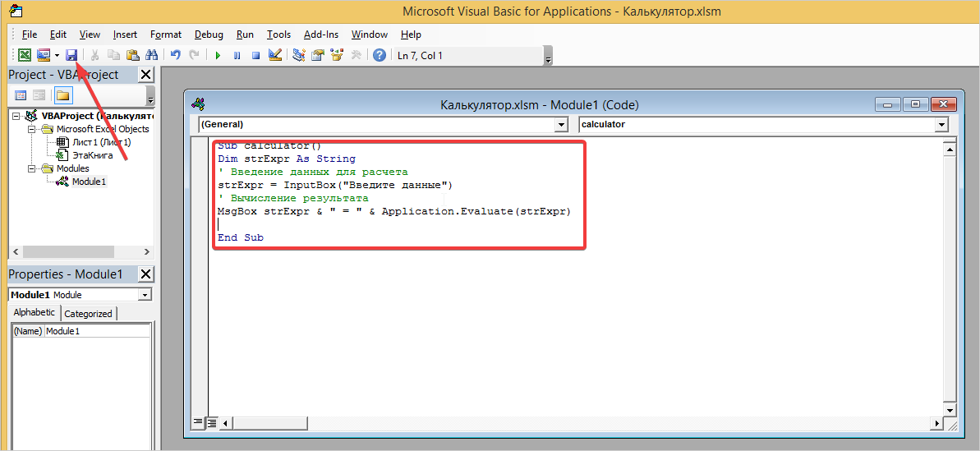Switch to the Categorized properties tab
980x451 pixels.
click(x=88, y=313)
